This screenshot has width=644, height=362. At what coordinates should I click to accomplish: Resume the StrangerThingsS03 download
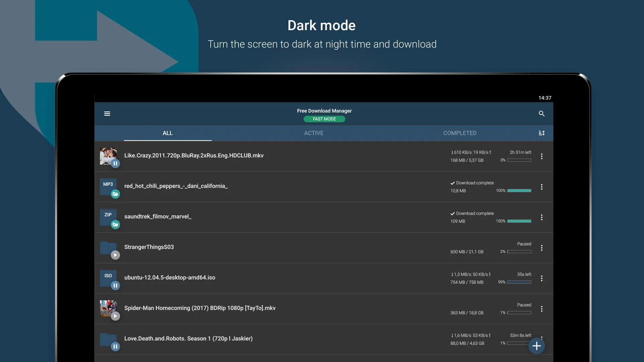point(116,255)
